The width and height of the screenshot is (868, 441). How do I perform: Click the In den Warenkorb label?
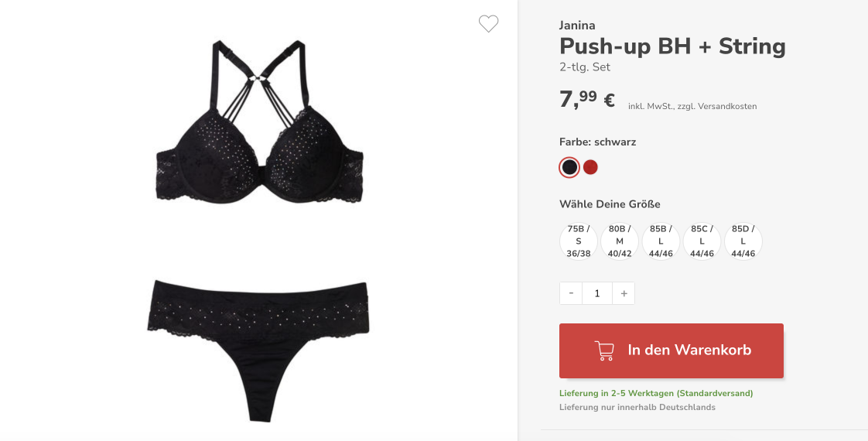pyautogui.click(x=689, y=350)
